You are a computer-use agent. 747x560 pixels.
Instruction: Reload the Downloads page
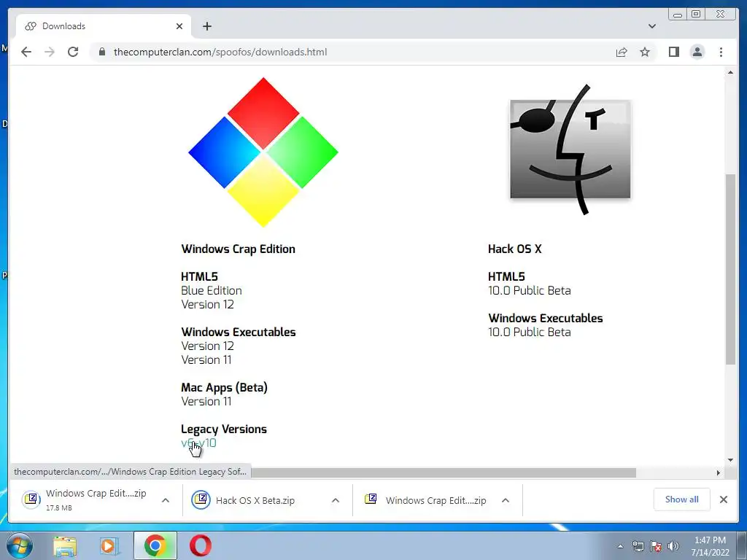click(x=73, y=52)
